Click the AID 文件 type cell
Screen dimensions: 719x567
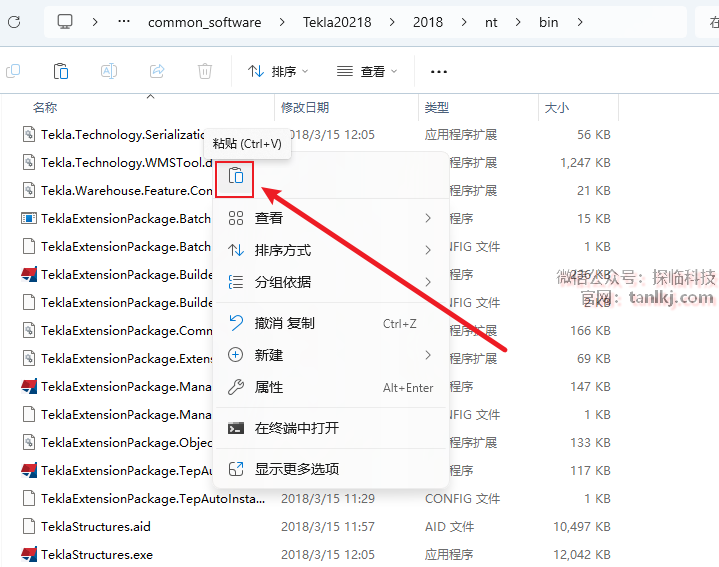[449, 527]
